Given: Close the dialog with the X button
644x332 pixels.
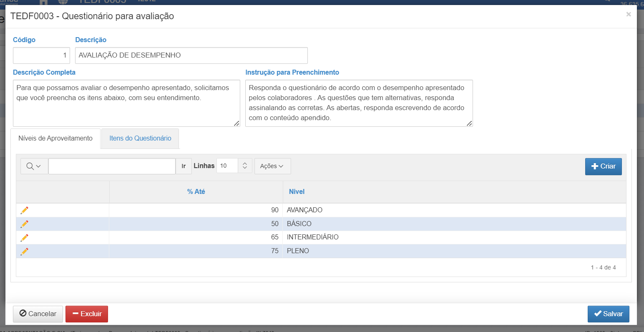Looking at the screenshot, I should click(629, 15).
